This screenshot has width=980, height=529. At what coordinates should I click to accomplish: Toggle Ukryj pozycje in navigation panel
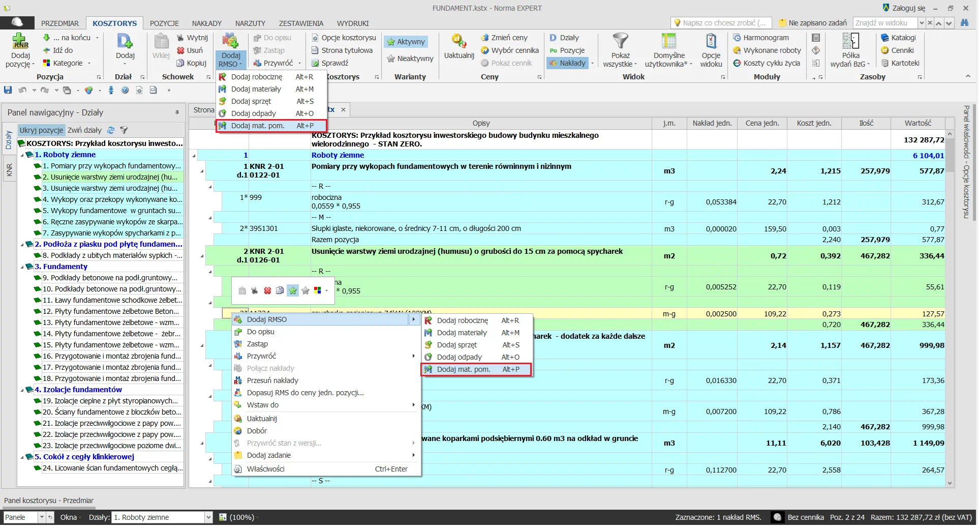point(41,130)
